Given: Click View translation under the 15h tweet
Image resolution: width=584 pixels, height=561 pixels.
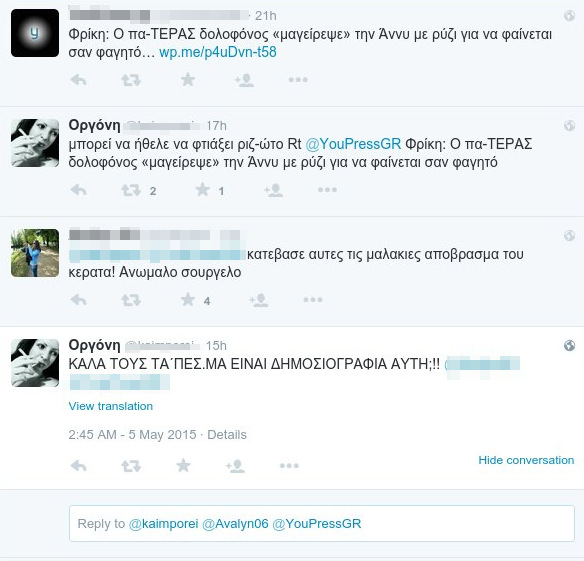Looking at the screenshot, I should click(x=111, y=406).
